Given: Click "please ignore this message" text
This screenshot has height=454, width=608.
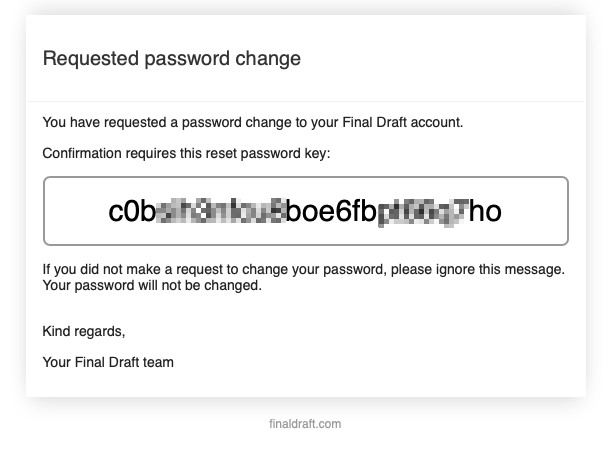Looking at the screenshot, I should (x=477, y=269).
